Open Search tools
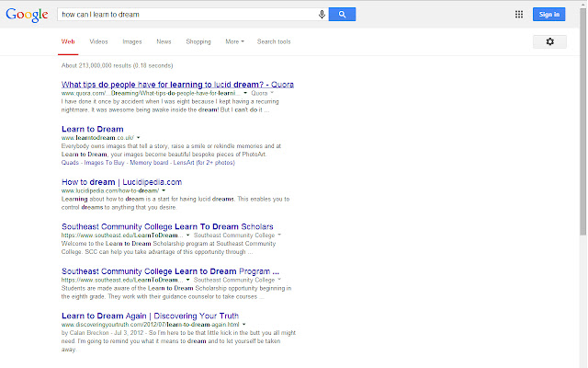588x368 pixels. point(274,41)
